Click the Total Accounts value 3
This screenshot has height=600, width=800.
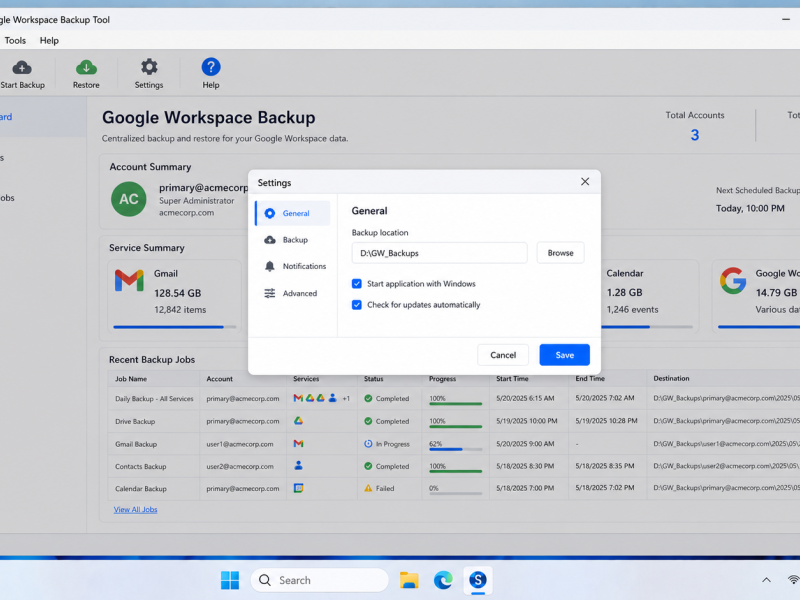(694, 135)
